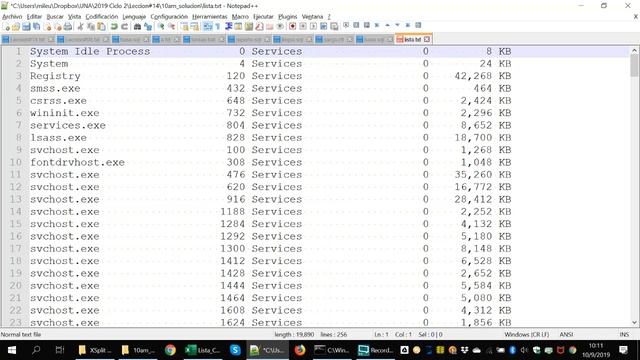Click the vertical scrollbar up arrow

[634, 51]
